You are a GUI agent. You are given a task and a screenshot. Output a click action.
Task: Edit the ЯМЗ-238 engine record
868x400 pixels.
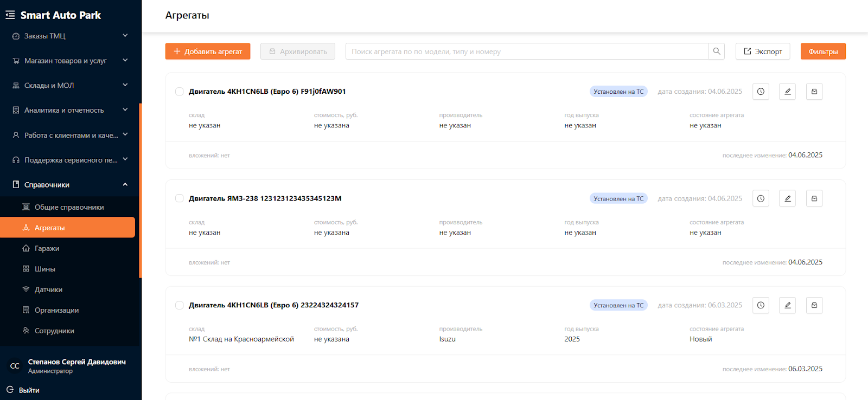[787, 199]
